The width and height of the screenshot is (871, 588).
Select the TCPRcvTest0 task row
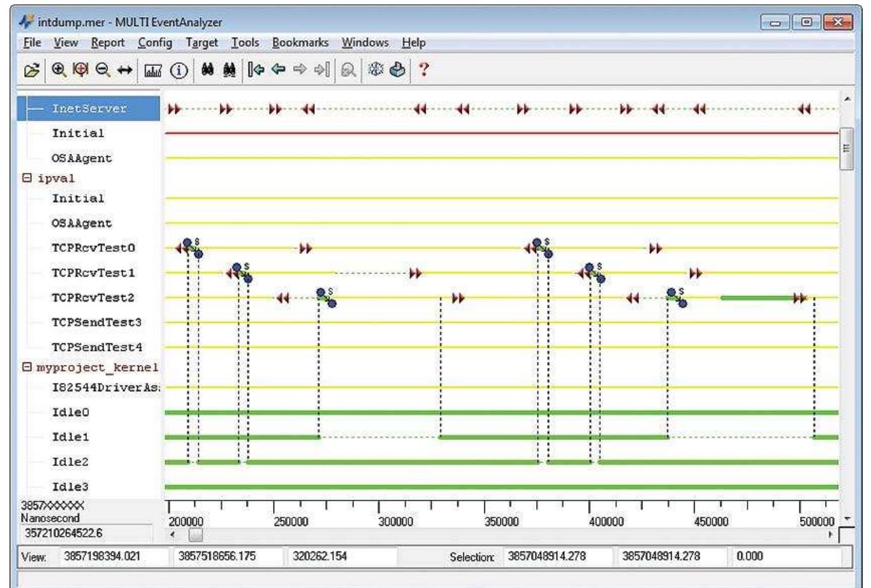[93, 248]
